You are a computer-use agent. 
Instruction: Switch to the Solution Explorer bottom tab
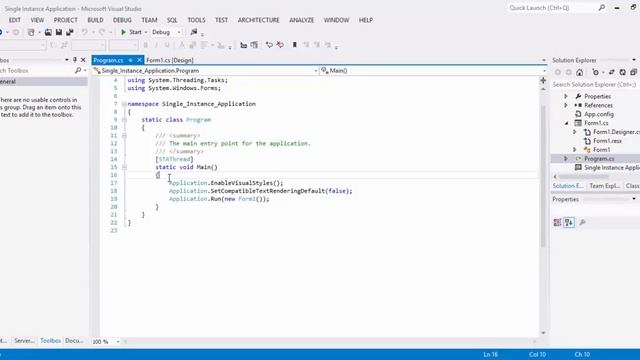tap(568, 186)
